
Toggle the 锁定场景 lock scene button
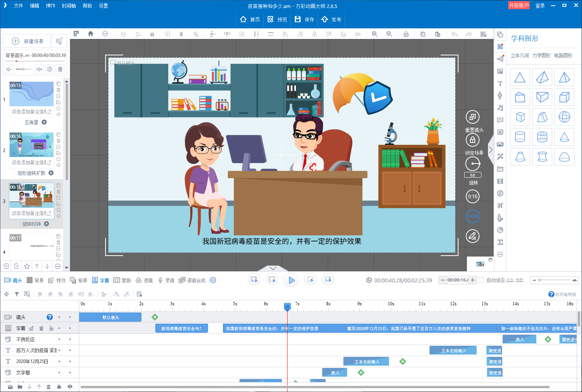tap(473, 140)
